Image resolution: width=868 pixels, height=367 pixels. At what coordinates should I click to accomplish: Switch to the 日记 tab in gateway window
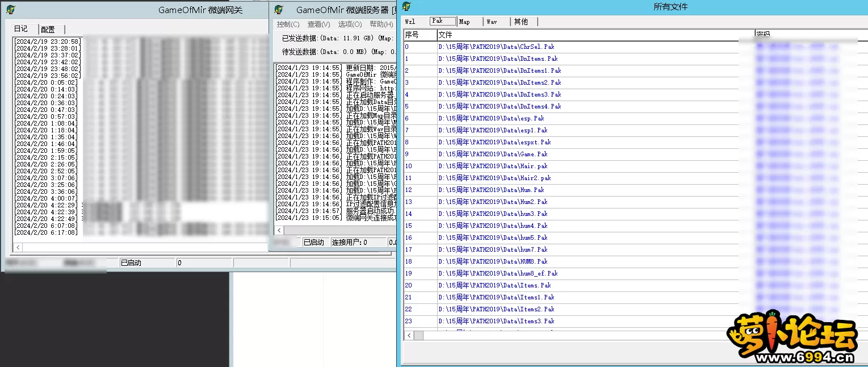(21, 29)
